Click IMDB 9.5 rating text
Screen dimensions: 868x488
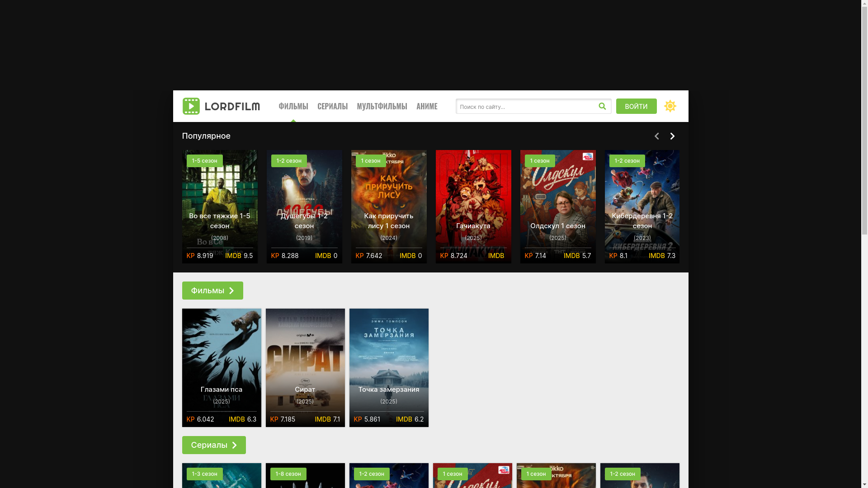(x=239, y=256)
